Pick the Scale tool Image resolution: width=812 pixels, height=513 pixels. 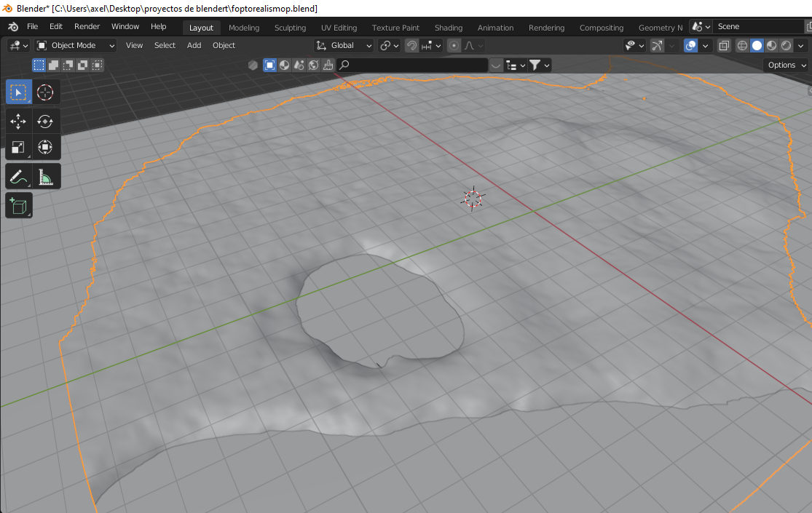(x=19, y=148)
